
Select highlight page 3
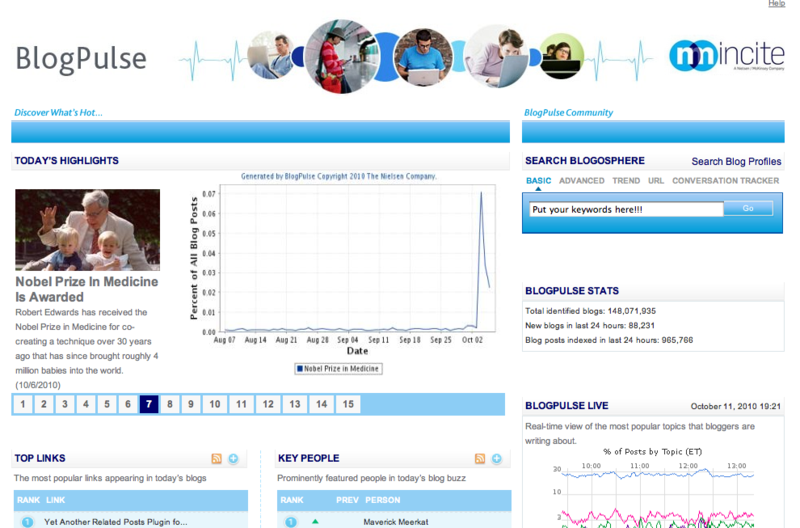pos(65,404)
